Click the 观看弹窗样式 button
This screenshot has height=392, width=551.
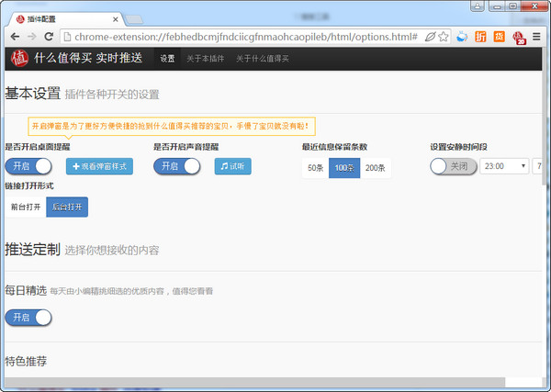[99, 166]
